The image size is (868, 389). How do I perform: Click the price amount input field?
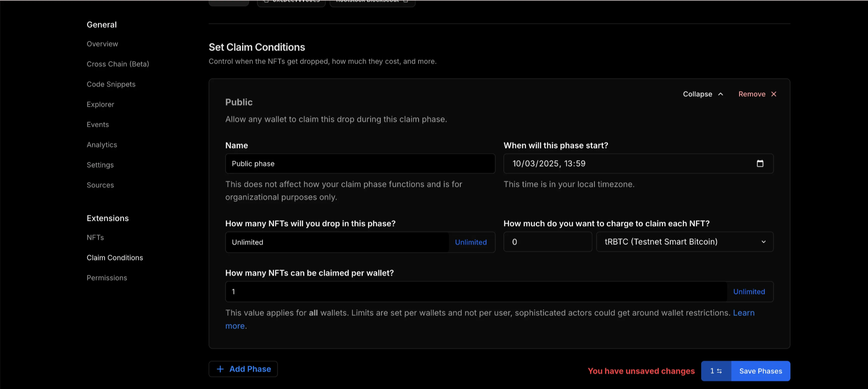point(547,242)
